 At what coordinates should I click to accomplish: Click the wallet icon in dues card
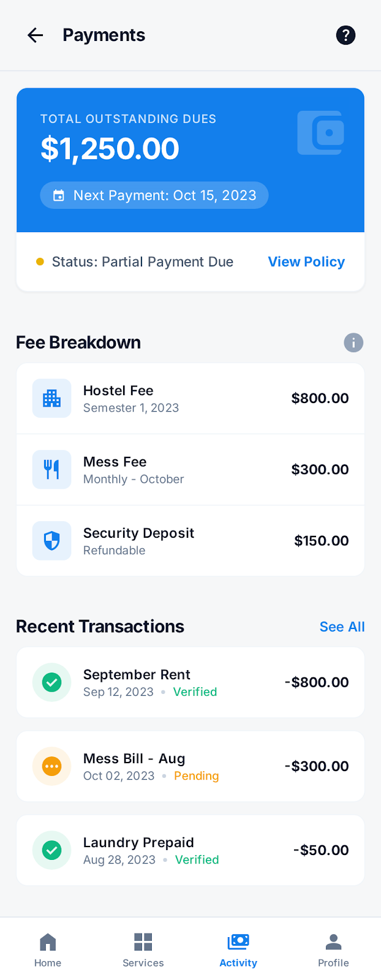pyautogui.click(x=321, y=133)
